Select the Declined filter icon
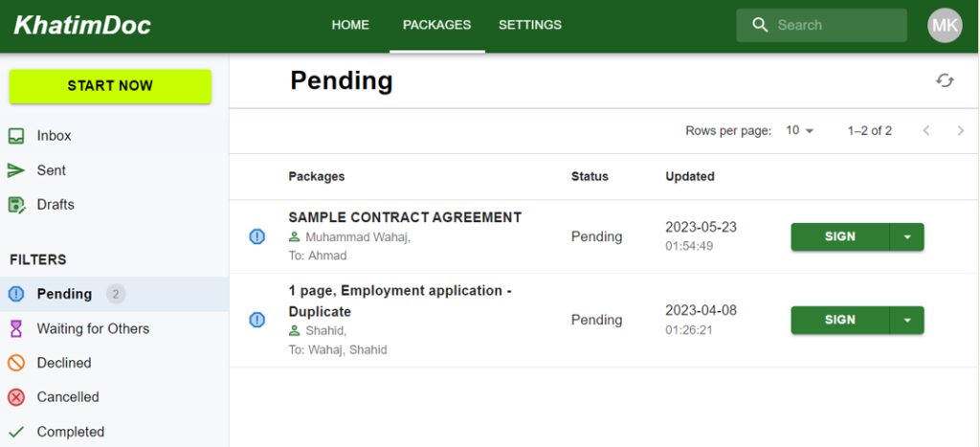Image resolution: width=980 pixels, height=447 pixels. (x=16, y=363)
